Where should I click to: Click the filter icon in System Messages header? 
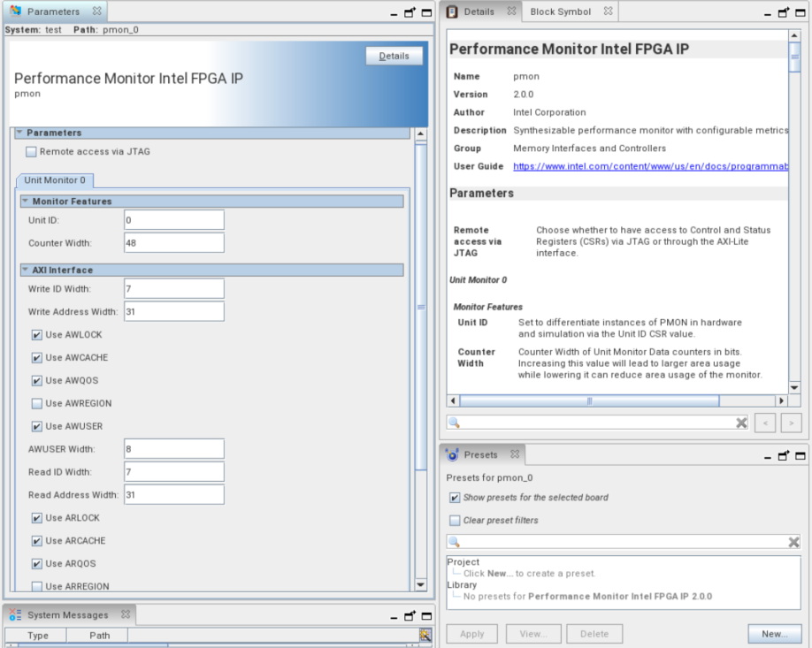[x=425, y=635]
